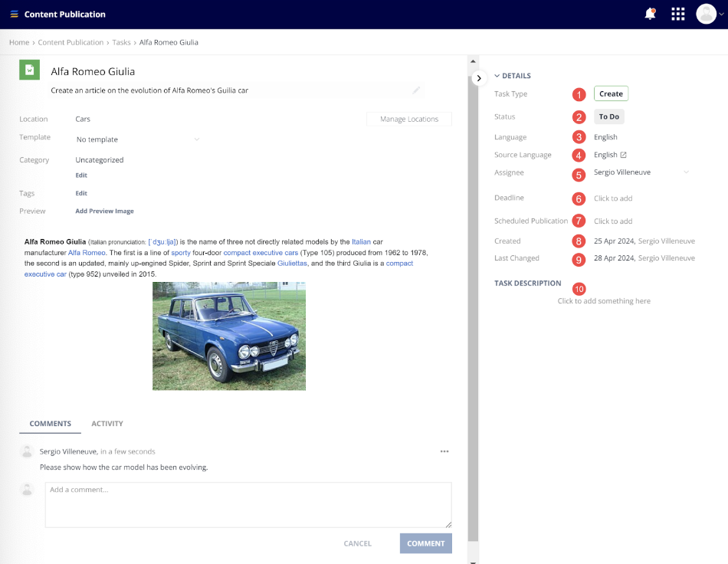Click Add Preview Image
Screen dimensions: 728x564
point(104,211)
